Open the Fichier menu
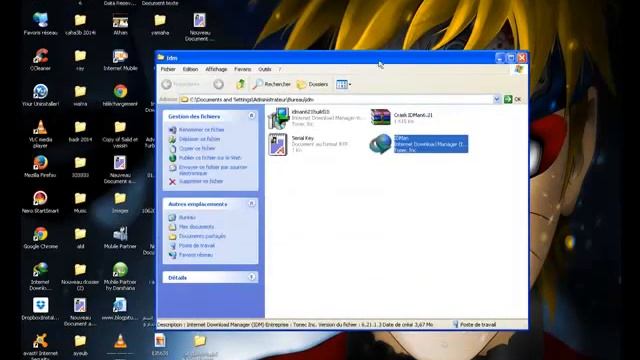 [x=168, y=69]
